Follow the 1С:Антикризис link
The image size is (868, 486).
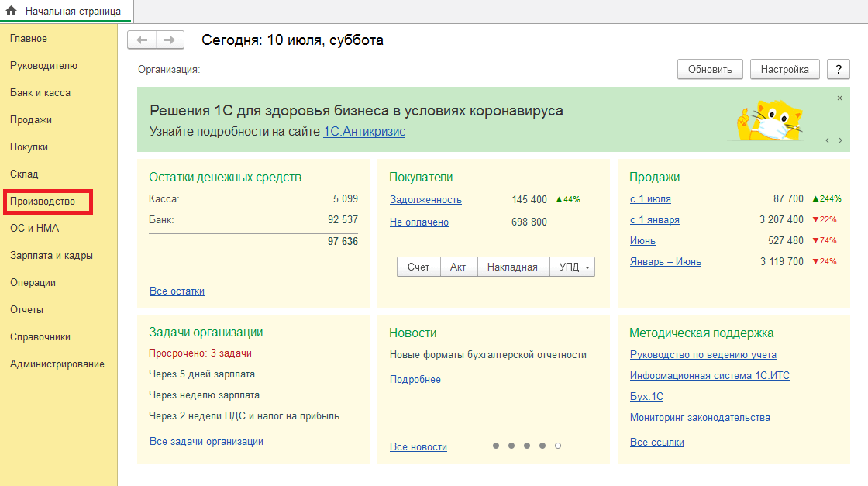364,132
